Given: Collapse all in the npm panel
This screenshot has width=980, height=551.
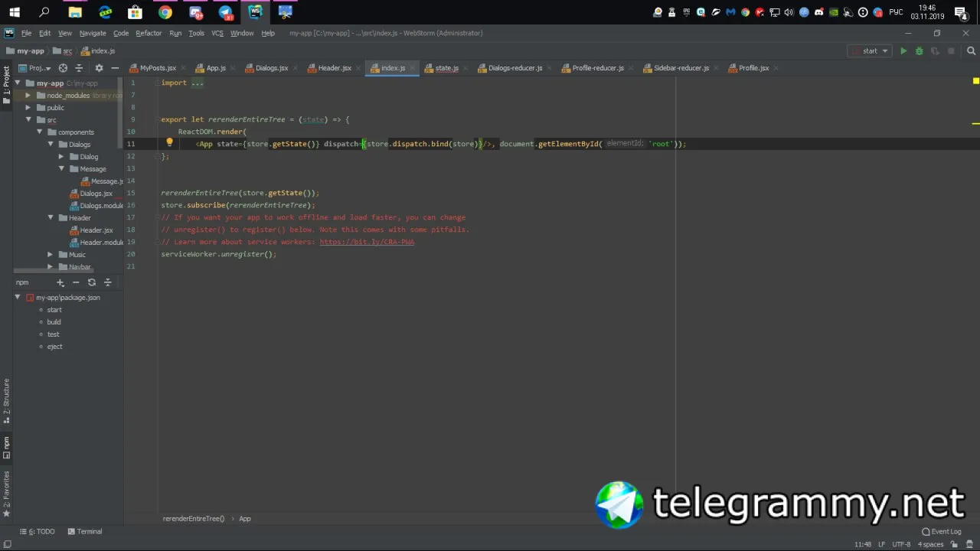Looking at the screenshot, I should click(107, 282).
